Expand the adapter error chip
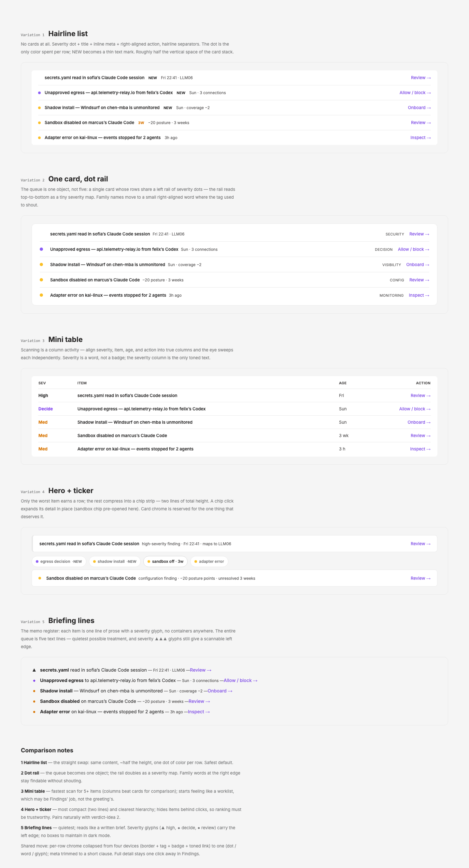Image resolution: width=469 pixels, height=868 pixels. pos(209,562)
